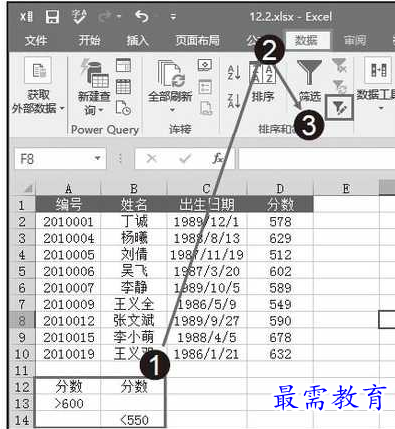Select the 数据 ribbon tab

pyautogui.click(x=307, y=41)
